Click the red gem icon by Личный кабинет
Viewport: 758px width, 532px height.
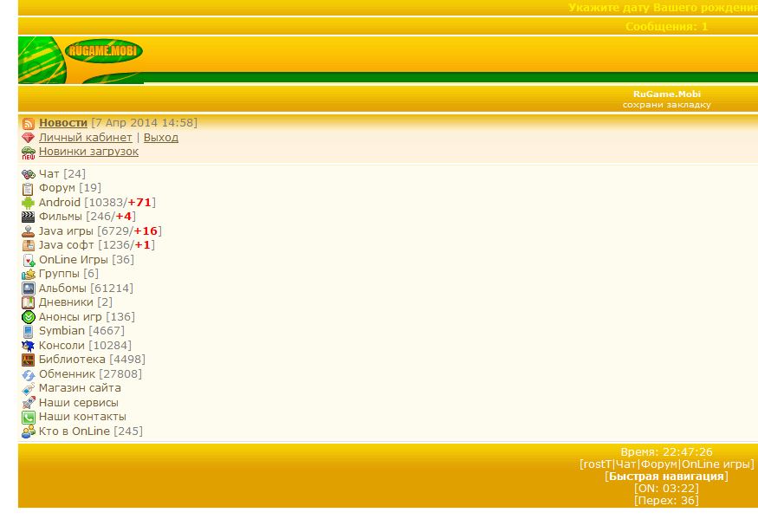tap(29, 138)
